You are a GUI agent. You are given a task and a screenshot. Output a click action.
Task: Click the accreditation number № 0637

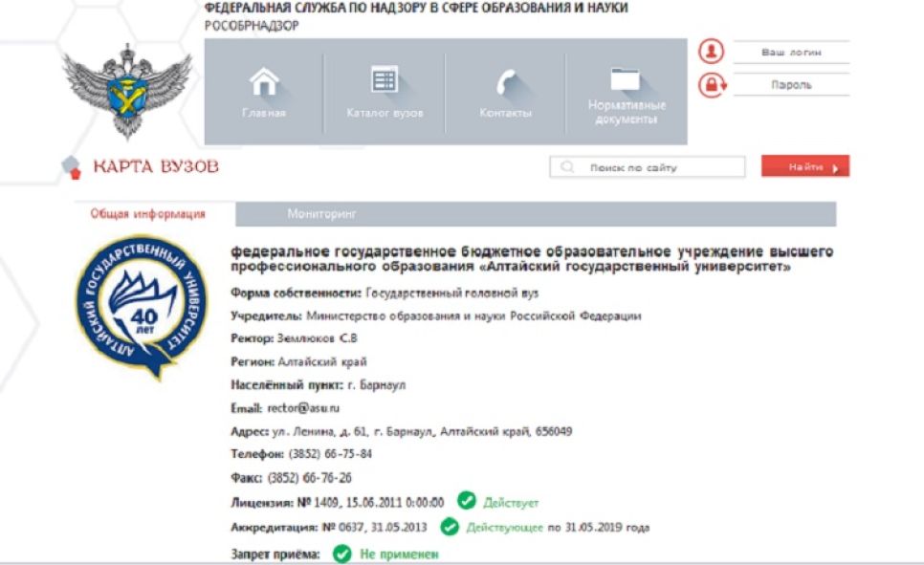(x=342, y=527)
